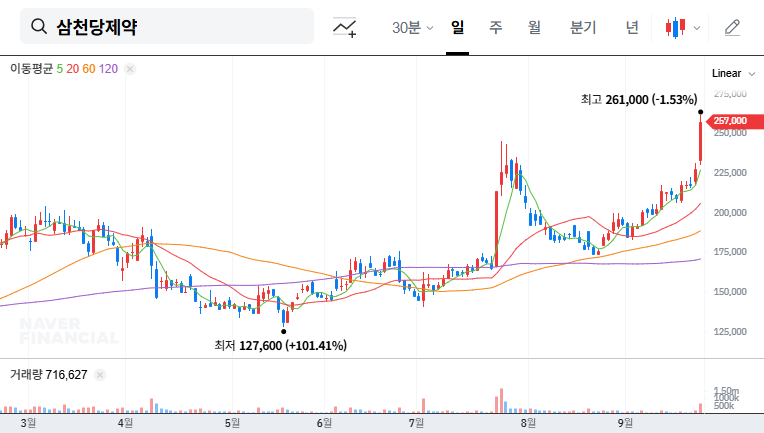Click the 이동평균 indicator label
Viewport: 764px width, 433px height.
(32, 69)
